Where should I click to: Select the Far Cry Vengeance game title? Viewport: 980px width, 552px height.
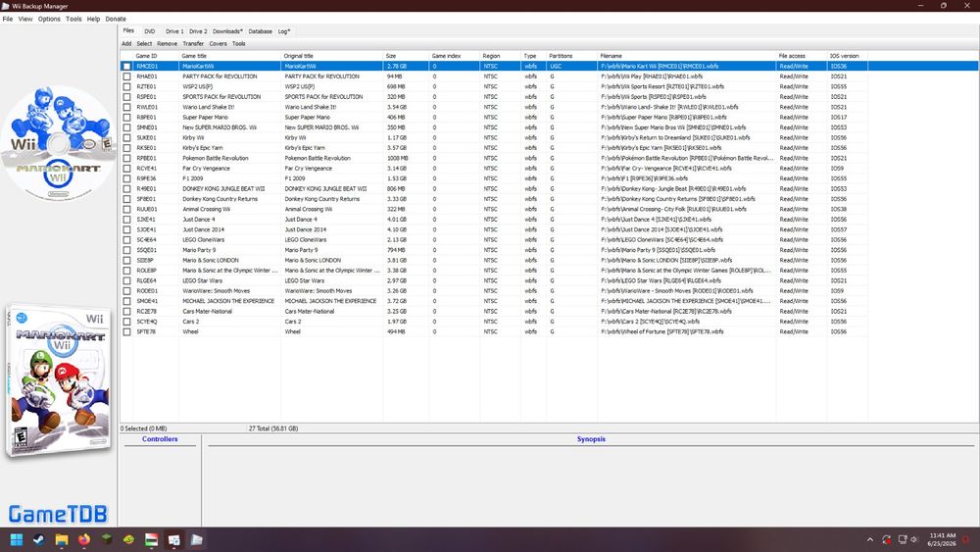[x=206, y=169]
